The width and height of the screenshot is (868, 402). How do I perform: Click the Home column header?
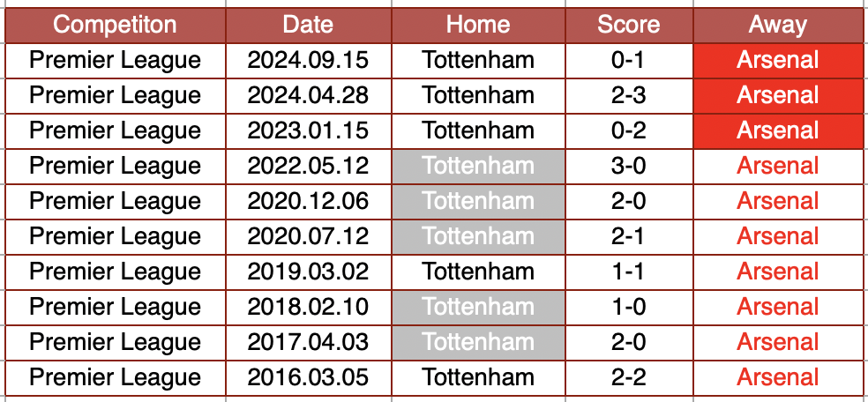click(478, 25)
